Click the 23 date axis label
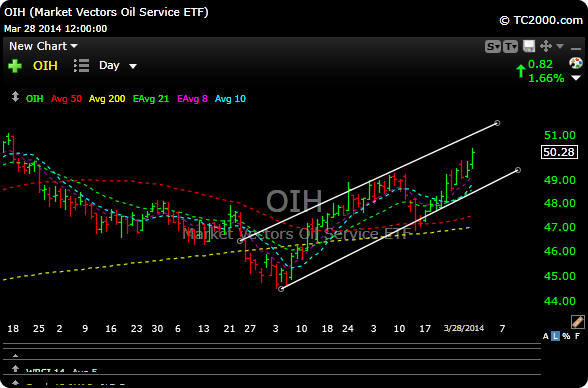 coord(136,329)
